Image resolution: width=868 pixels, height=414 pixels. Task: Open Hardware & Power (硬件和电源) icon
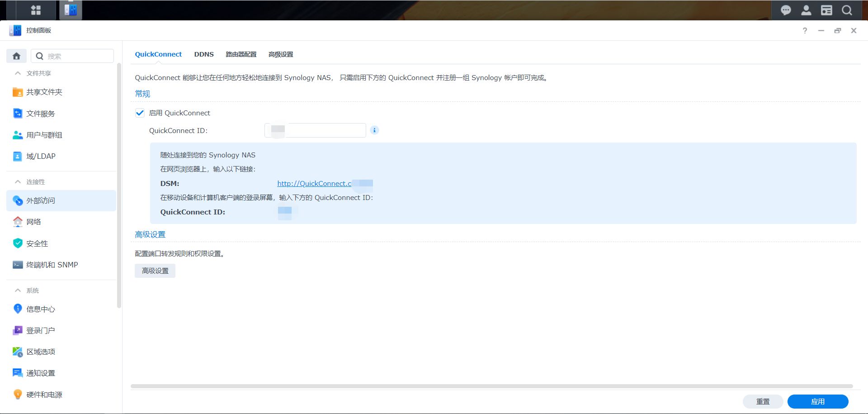pyautogui.click(x=18, y=395)
